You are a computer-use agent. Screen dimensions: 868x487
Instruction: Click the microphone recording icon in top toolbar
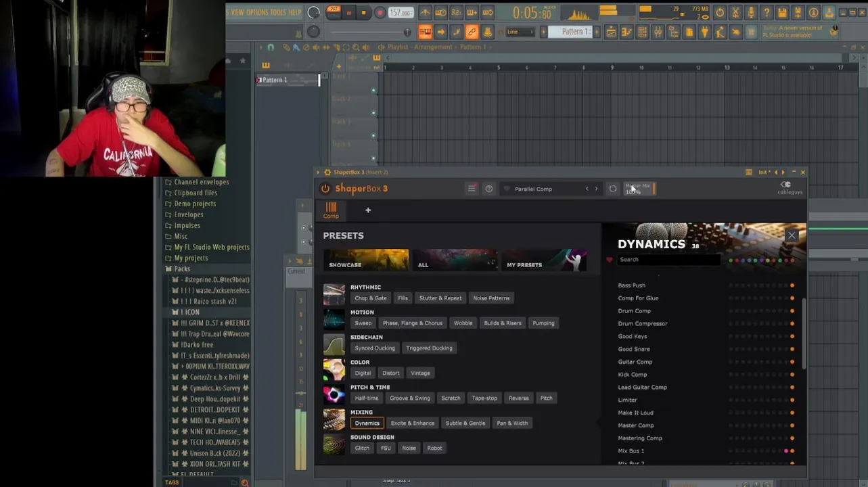[751, 13]
